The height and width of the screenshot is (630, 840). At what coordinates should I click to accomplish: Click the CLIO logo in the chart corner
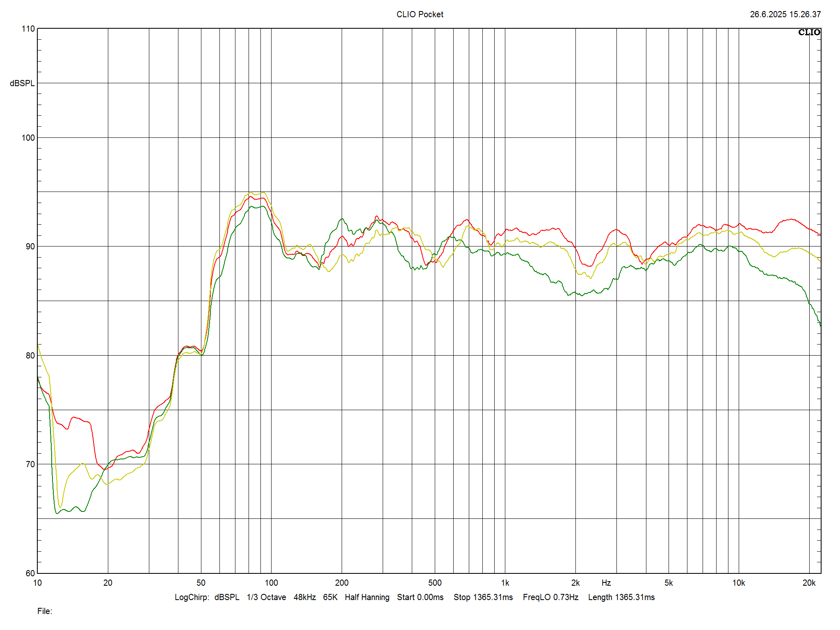point(809,32)
